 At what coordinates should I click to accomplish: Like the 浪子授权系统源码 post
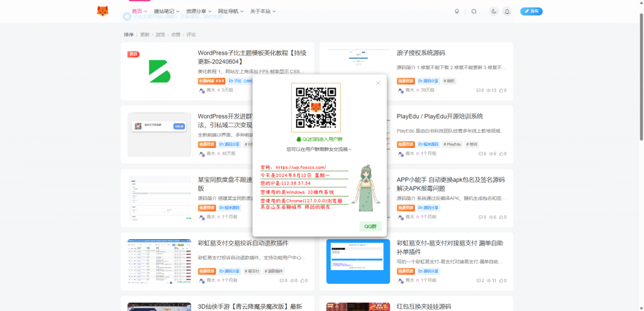coord(501,90)
